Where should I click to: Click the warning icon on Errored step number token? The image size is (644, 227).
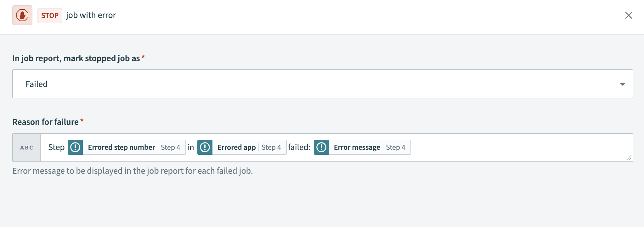coord(75,147)
